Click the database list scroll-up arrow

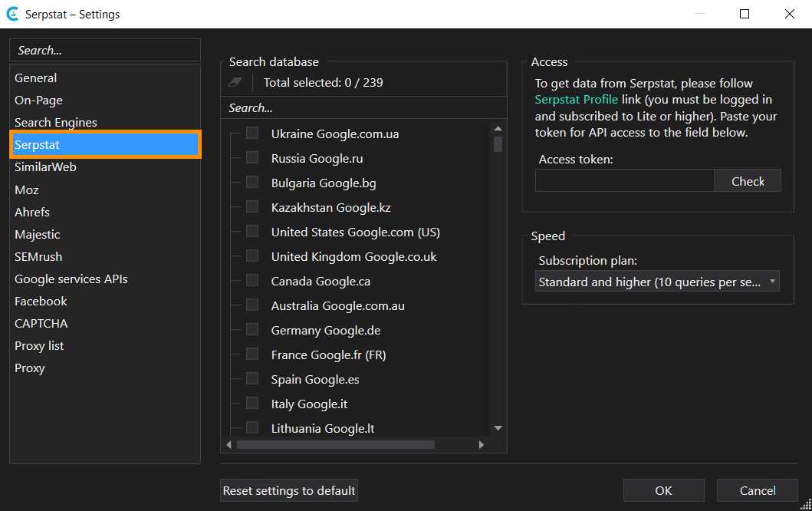tap(498, 129)
